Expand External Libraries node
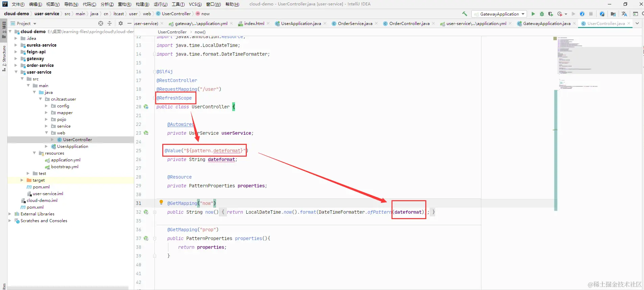The image size is (644, 290). 9,214
